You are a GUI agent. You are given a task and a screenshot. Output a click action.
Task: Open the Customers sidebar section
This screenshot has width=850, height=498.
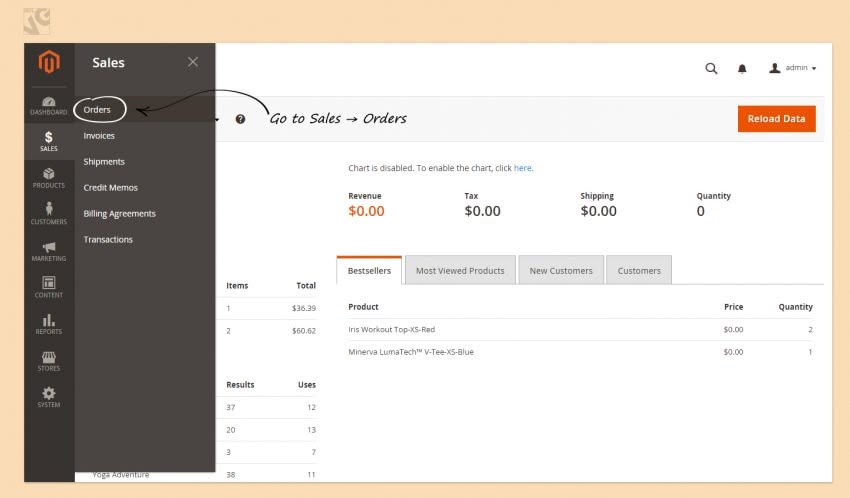pos(49,214)
